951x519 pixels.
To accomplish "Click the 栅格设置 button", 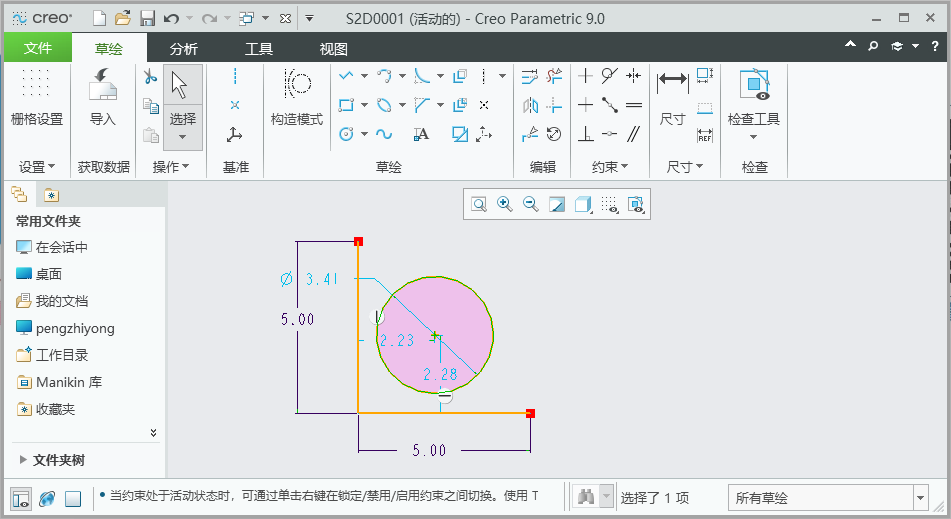I will (x=37, y=97).
